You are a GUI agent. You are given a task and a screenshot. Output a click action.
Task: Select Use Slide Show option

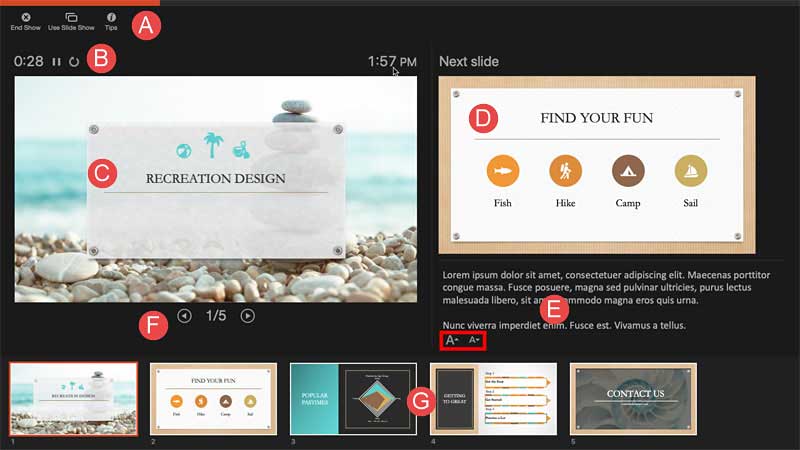71,22
